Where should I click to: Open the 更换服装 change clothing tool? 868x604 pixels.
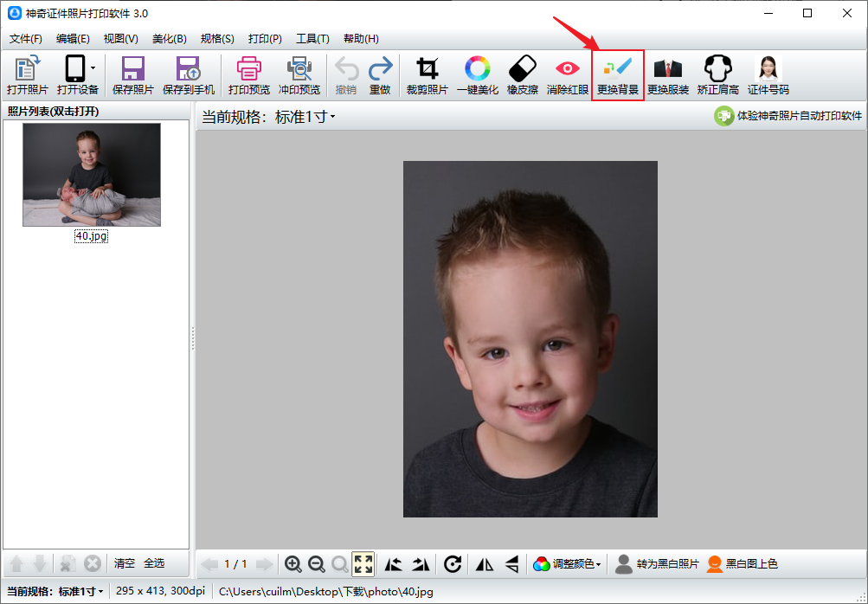668,75
